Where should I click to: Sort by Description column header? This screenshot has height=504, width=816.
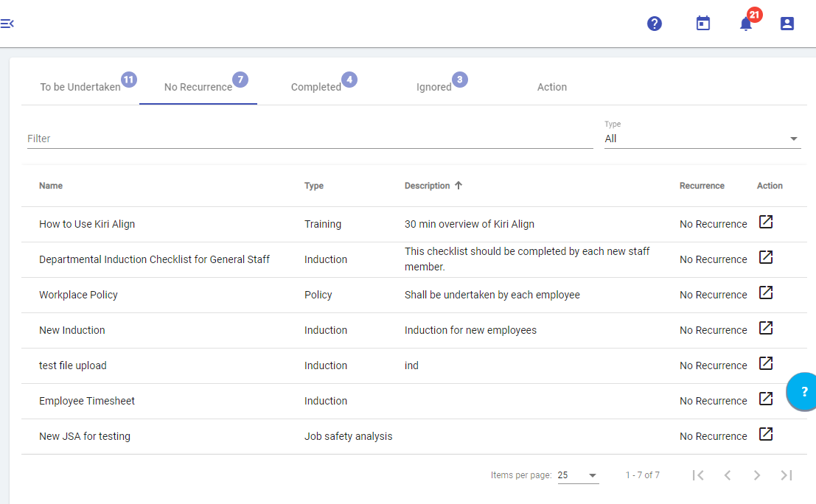[x=428, y=186]
